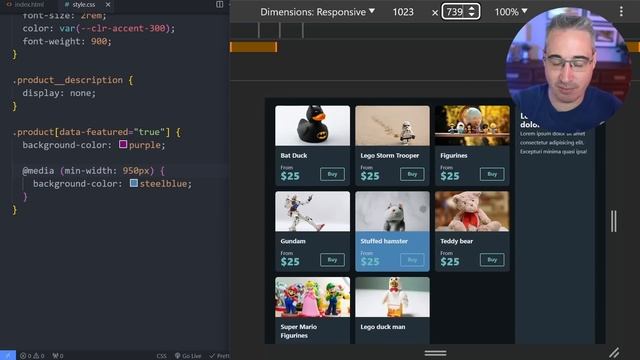This screenshot has width=640, height=360.
Task: Click the Buy button on Bat Duck
Action: (332, 174)
